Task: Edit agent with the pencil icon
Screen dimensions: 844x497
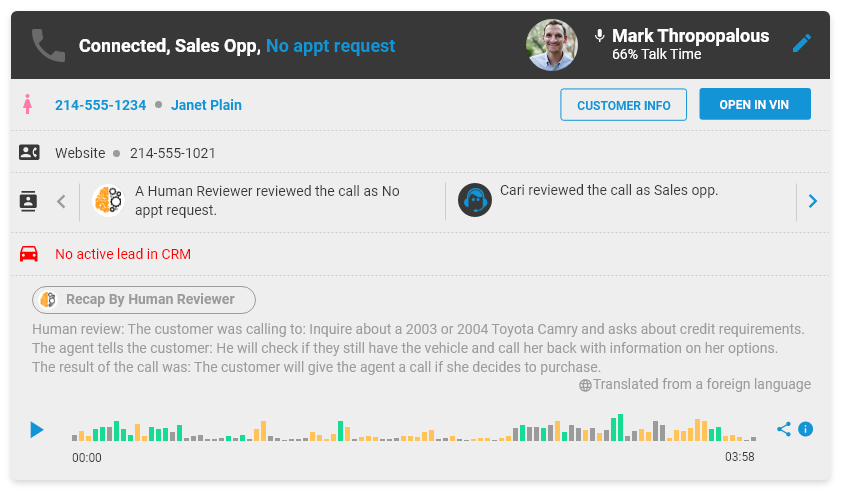Action: (x=801, y=43)
